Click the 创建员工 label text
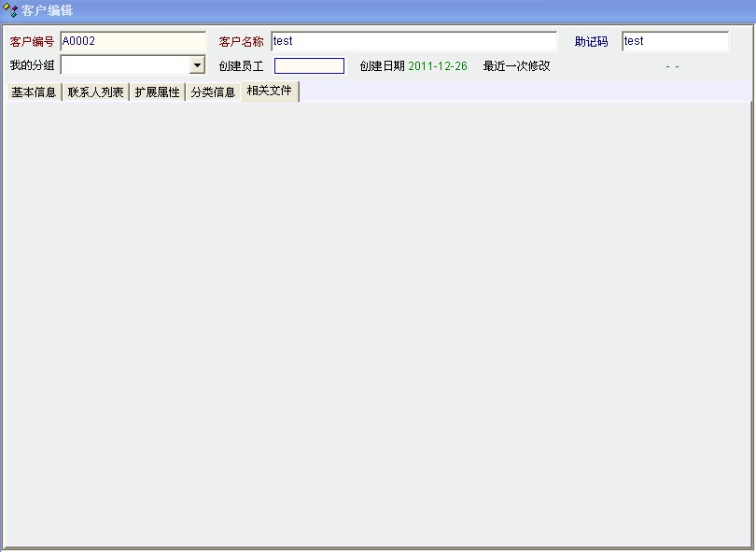Viewport: 756px width, 552px height. click(241, 66)
